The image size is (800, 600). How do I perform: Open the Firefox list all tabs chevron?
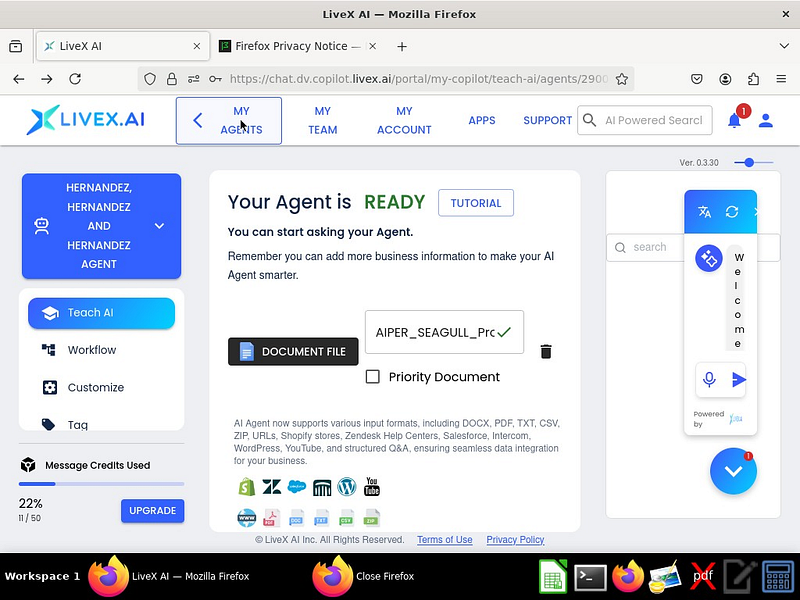tap(784, 46)
